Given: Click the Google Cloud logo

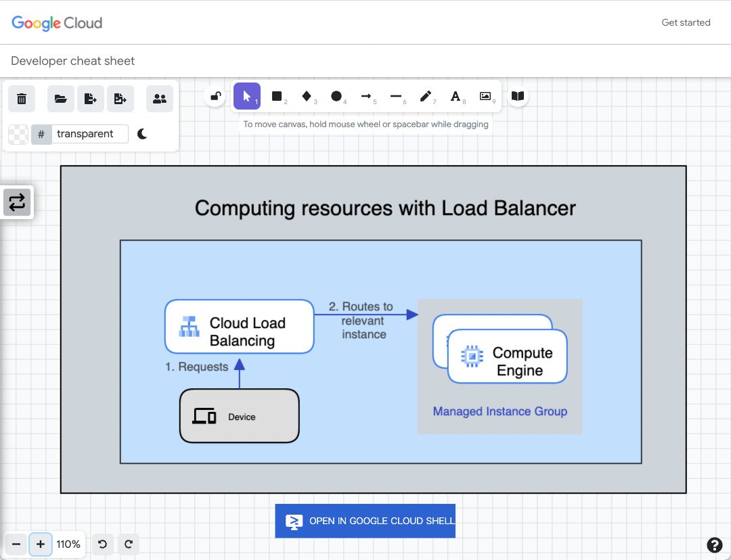Looking at the screenshot, I should pyautogui.click(x=57, y=23).
